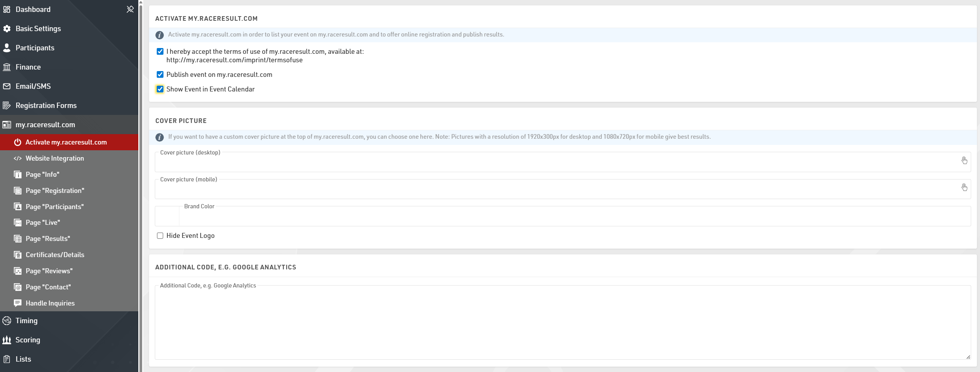Click the mobile cover picture select icon
This screenshot has height=372, width=980.
click(x=964, y=188)
